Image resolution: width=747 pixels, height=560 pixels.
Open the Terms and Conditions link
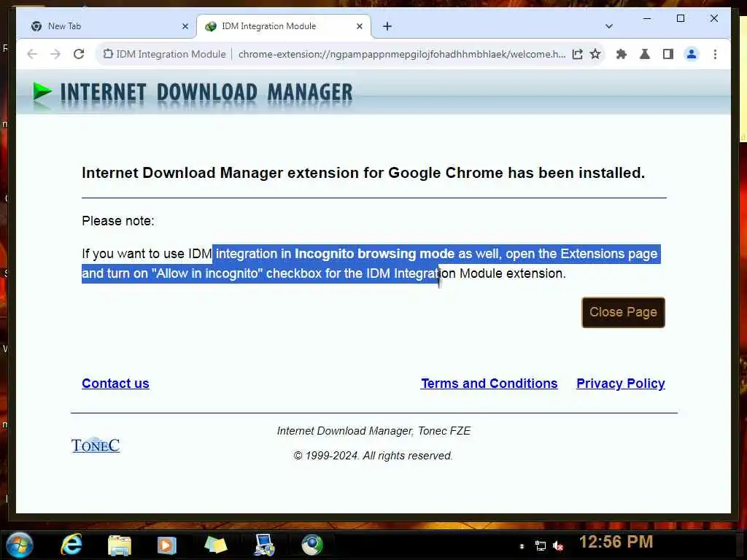pos(489,384)
